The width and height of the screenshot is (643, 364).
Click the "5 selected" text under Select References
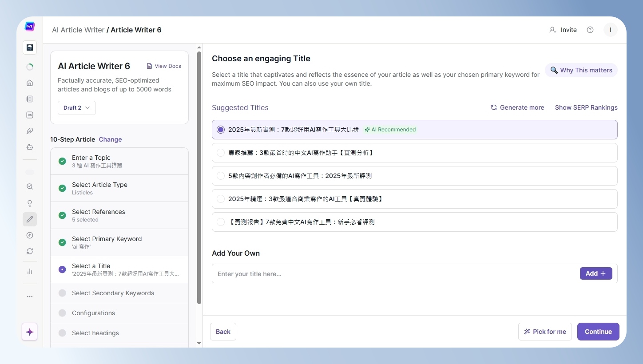click(85, 220)
